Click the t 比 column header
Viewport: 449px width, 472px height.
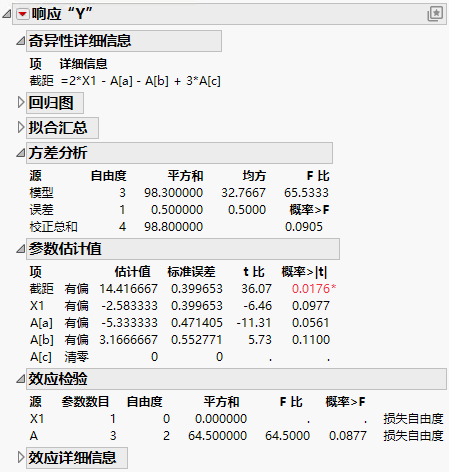(254, 272)
